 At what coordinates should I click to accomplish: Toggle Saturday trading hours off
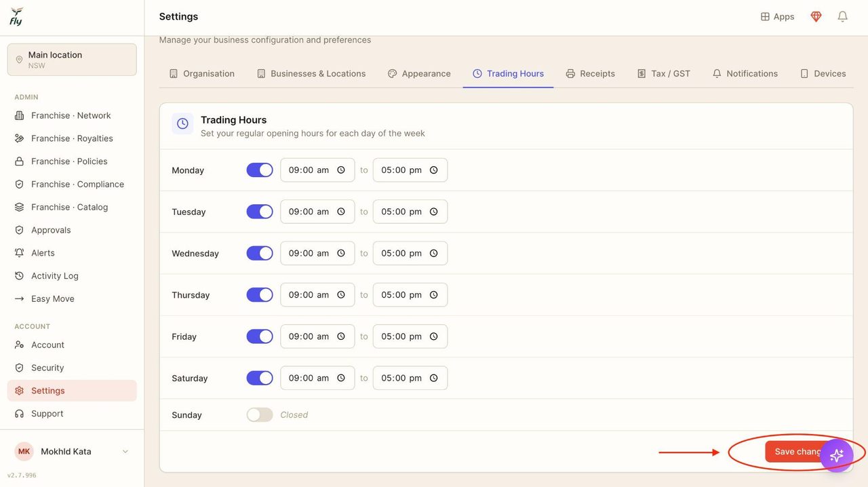pyautogui.click(x=260, y=378)
